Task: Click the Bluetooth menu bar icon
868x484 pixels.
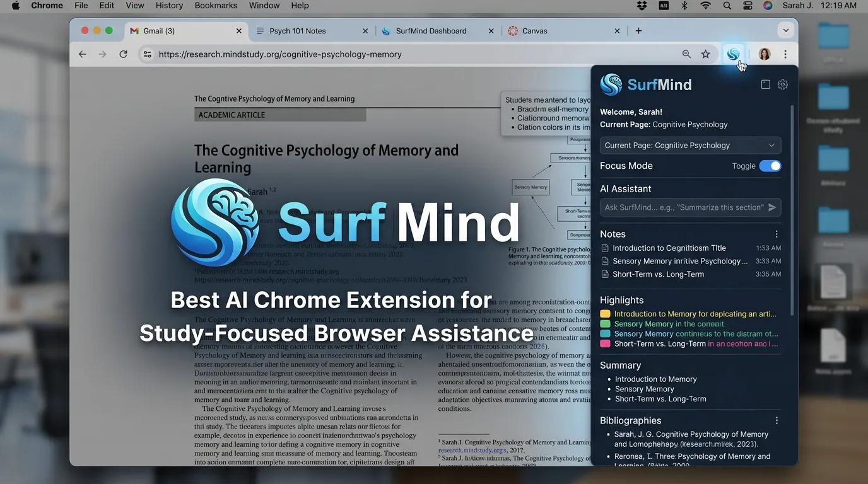Action: pyautogui.click(x=684, y=6)
